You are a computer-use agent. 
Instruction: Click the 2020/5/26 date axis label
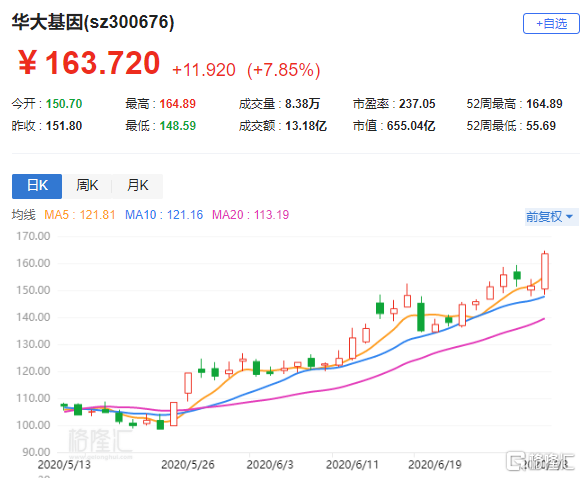pyautogui.click(x=188, y=465)
